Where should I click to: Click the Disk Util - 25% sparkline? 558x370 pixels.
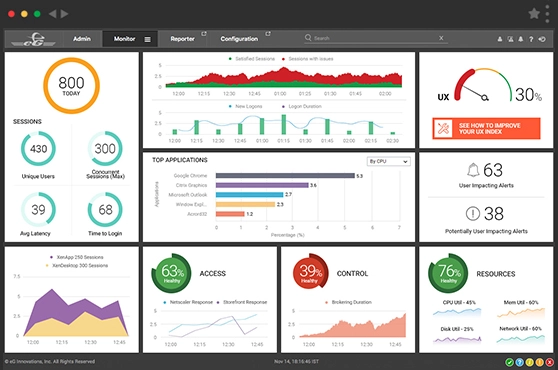457,339
